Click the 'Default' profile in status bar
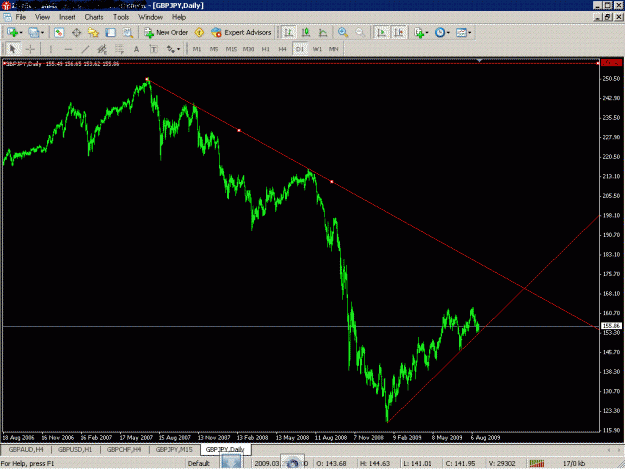 [199, 463]
